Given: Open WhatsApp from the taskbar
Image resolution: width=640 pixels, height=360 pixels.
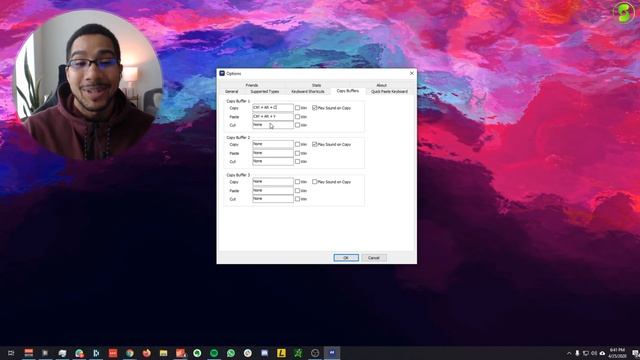Looking at the screenshot, I should [x=231, y=353].
